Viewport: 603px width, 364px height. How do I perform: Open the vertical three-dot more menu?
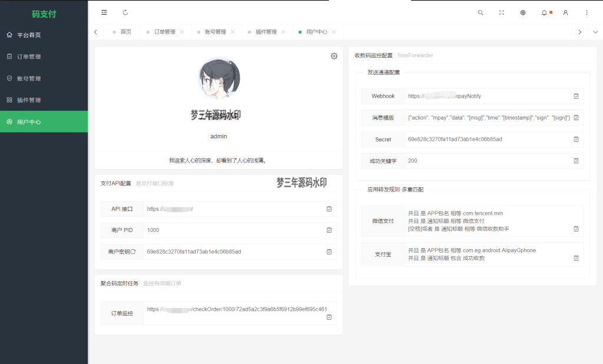(587, 12)
